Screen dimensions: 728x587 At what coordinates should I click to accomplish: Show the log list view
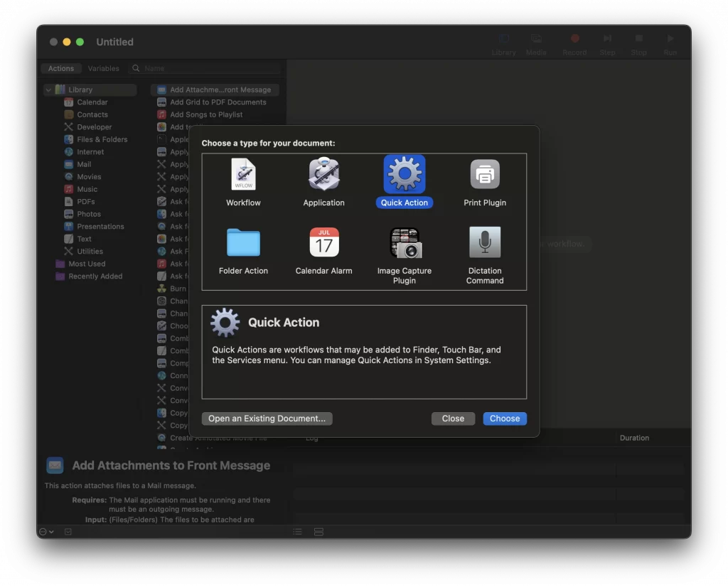point(298,532)
